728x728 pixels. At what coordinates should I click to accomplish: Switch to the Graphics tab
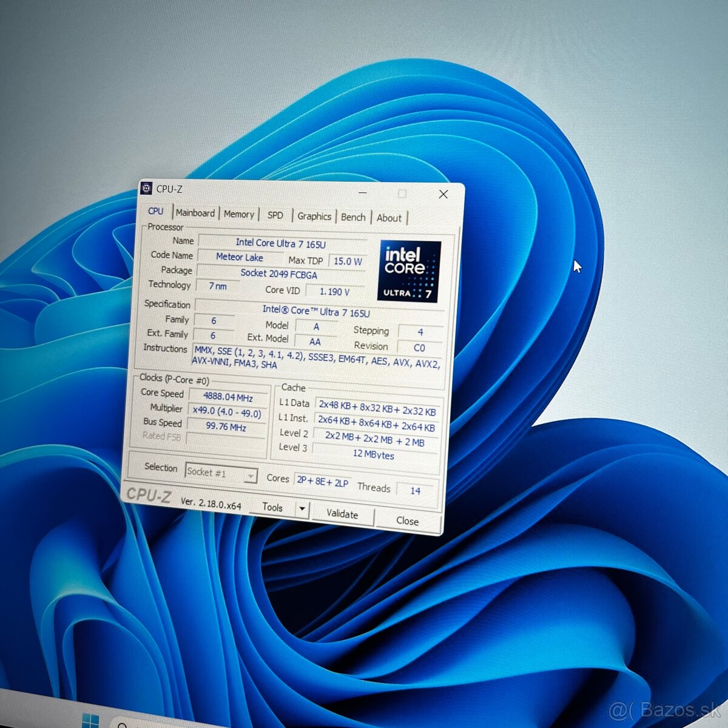click(314, 216)
